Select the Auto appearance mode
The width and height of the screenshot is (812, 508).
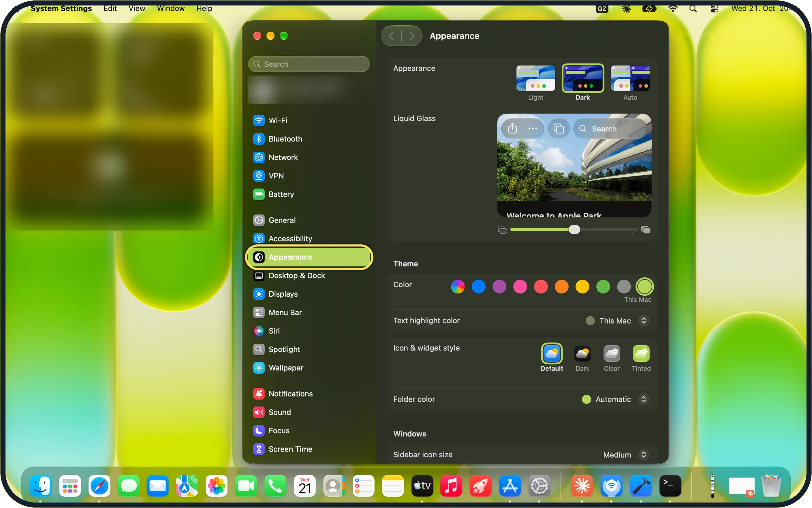point(630,83)
